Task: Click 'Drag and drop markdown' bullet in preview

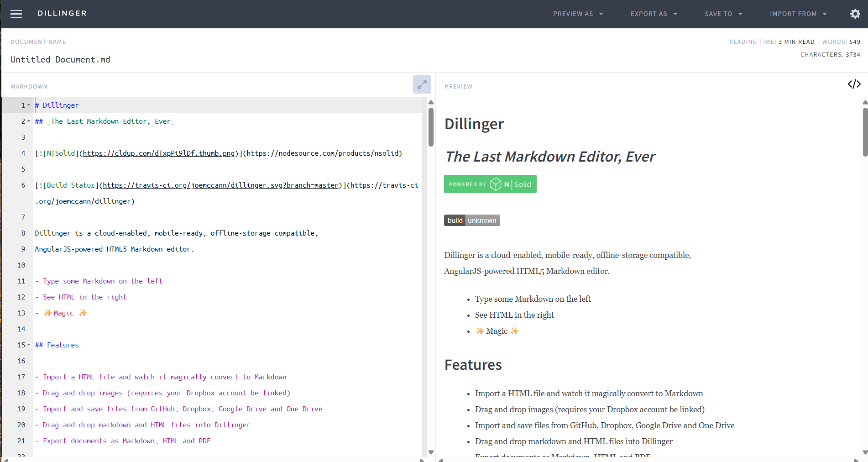Action: [574, 441]
